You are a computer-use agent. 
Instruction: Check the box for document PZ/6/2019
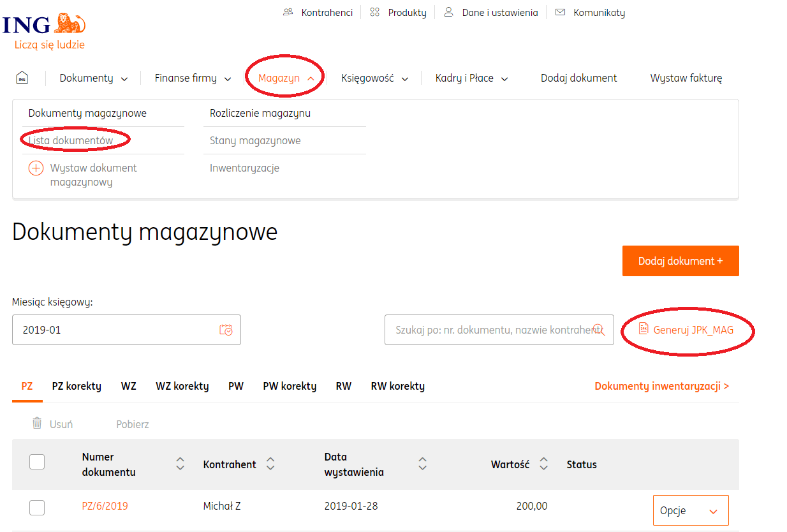pos(37,507)
